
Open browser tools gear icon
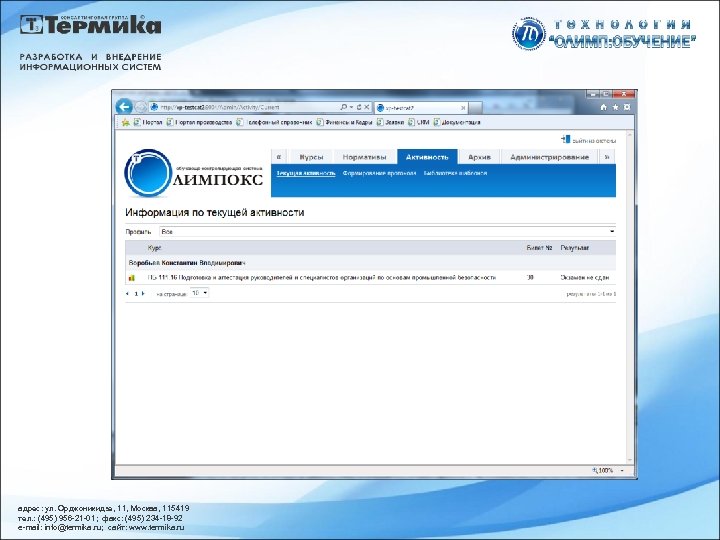627,107
